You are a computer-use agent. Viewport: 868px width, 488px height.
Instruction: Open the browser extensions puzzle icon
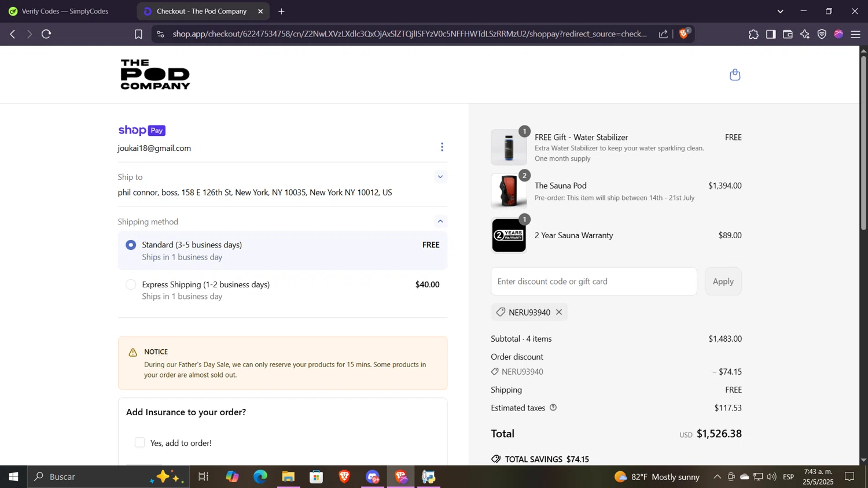[x=753, y=34]
